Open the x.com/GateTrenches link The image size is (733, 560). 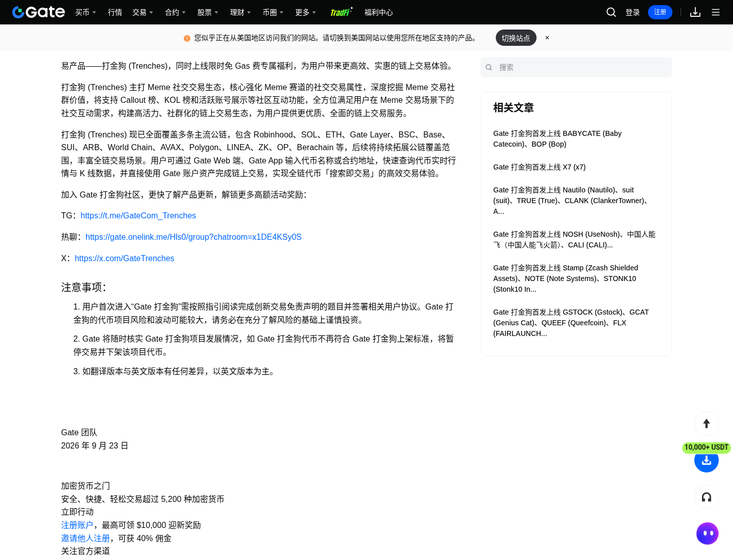coord(124,259)
